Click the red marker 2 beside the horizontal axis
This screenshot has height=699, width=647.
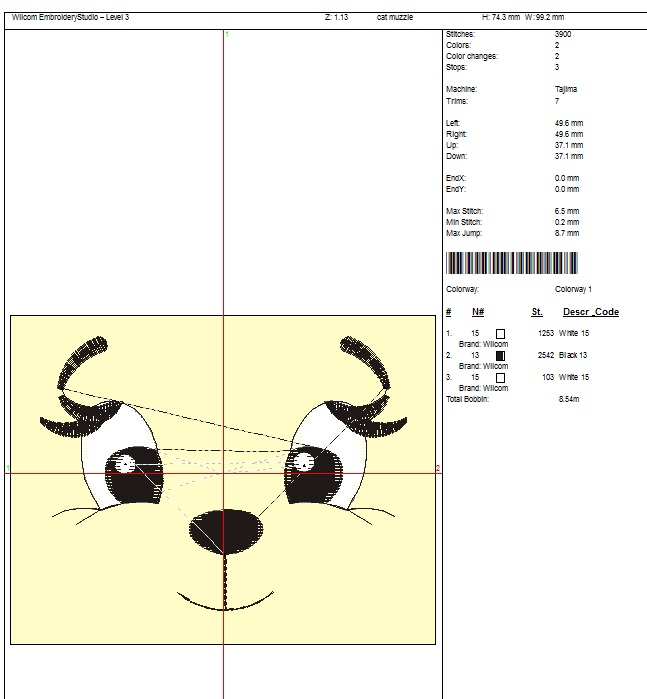(x=438, y=468)
